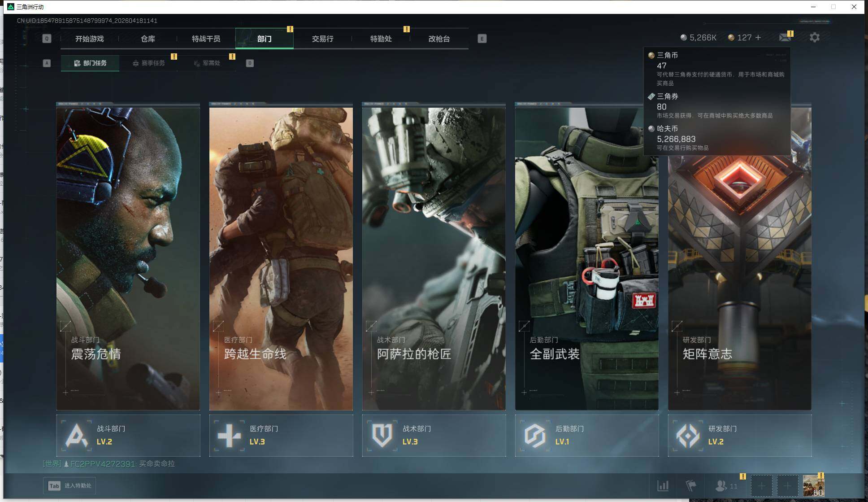The height and width of the screenshot is (502, 868).
Task: Click the second empty teammate plus slot
Action: (x=787, y=486)
